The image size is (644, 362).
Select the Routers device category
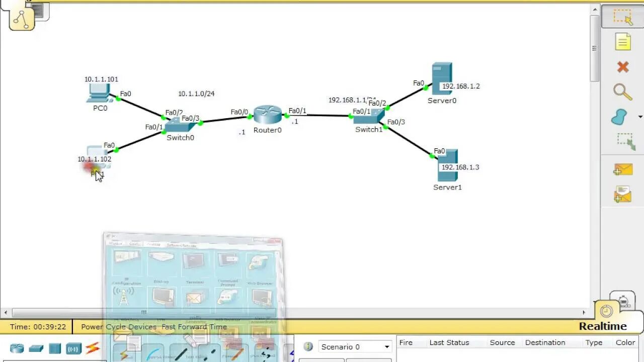point(17,348)
